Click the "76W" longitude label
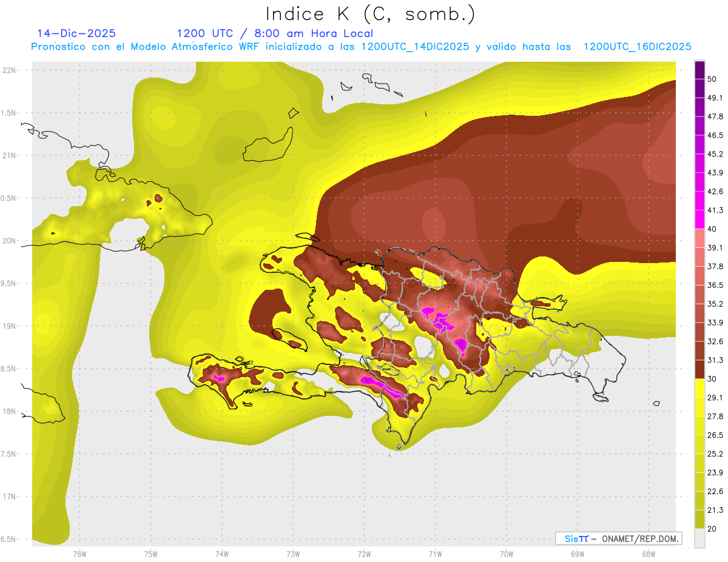728x562 pixels. click(x=80, y=554)
